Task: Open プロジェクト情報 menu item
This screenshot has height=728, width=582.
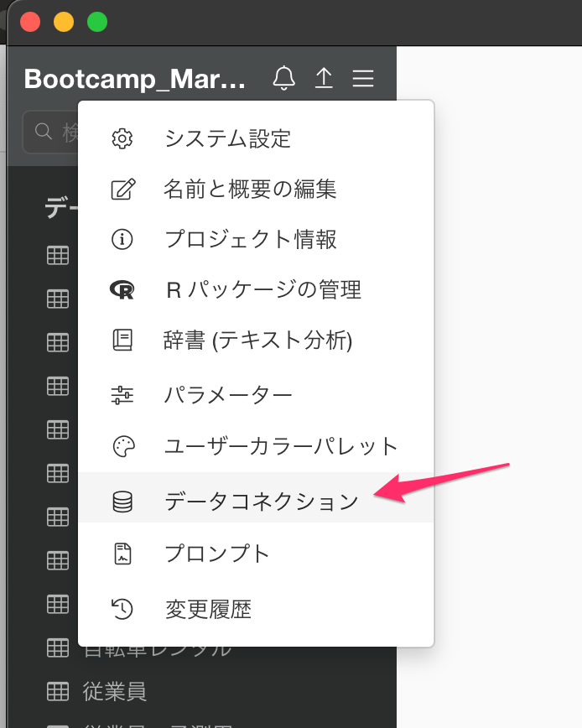Action: (256, 239)
